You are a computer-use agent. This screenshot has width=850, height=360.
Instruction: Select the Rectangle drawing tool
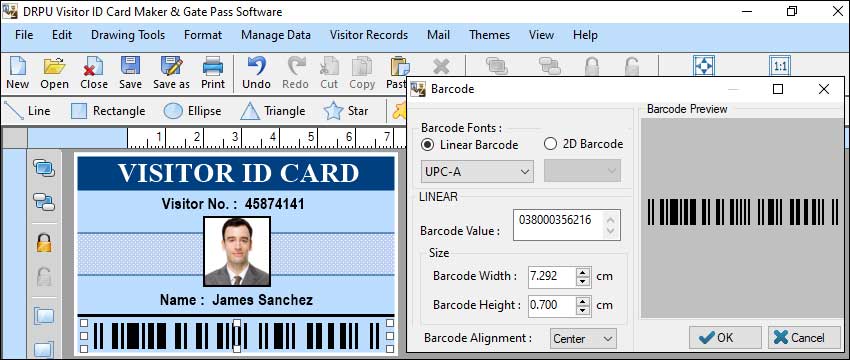pyautogui.click(x=108, y=111)
